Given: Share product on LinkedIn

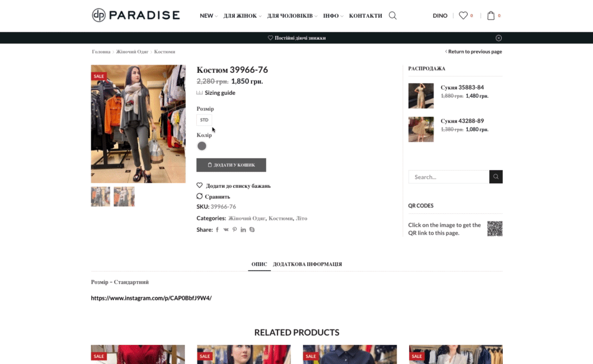Looking at the screenshot, I should (243, 229).
